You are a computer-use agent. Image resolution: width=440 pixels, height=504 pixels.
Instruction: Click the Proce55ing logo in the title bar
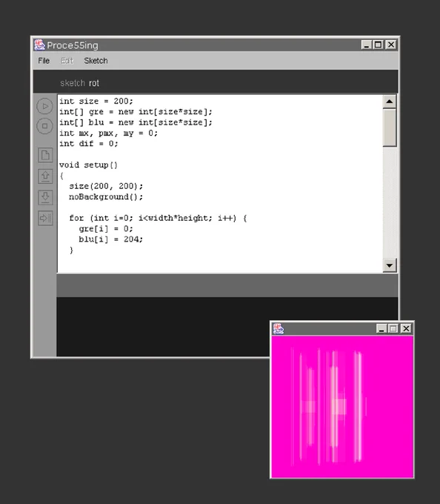(x=39, y=45)
